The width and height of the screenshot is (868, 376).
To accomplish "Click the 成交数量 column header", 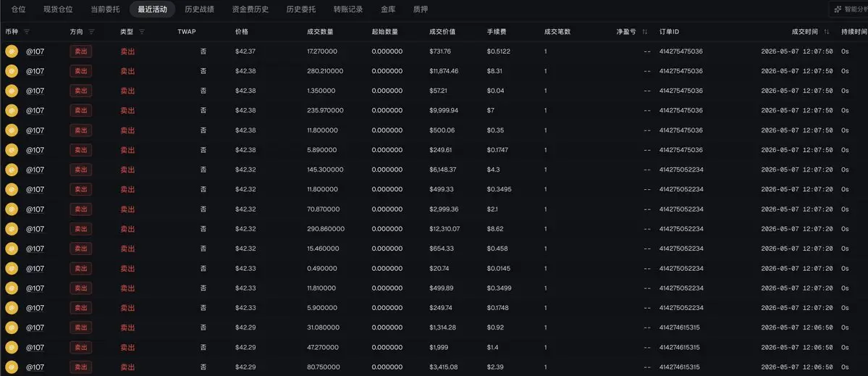I will pos(320,32).
